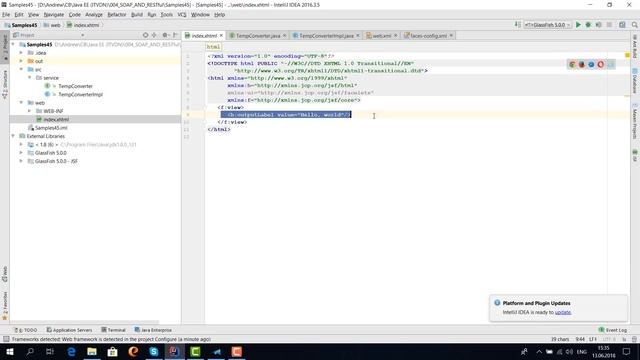Screen dimensions: 640x360
Task: Expand the GlassFish 5.0.0 - JSF library
Action: (x=21, y=161)
